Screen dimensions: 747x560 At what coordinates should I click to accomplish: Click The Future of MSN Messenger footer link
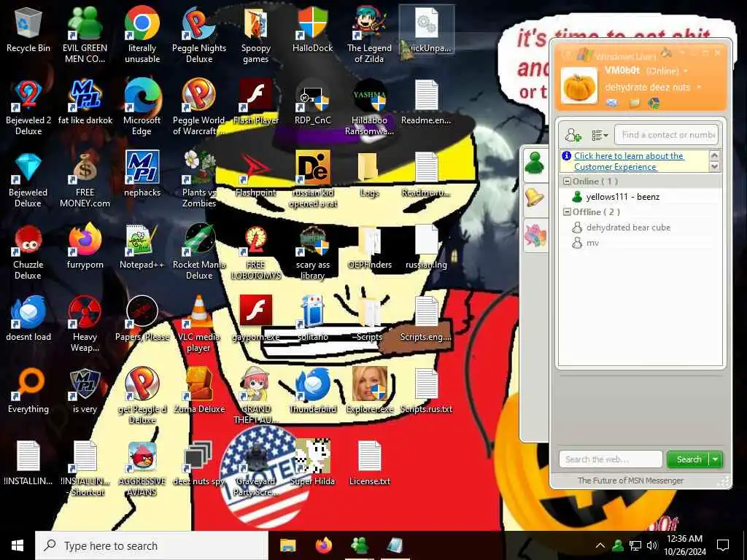[631, 481]
